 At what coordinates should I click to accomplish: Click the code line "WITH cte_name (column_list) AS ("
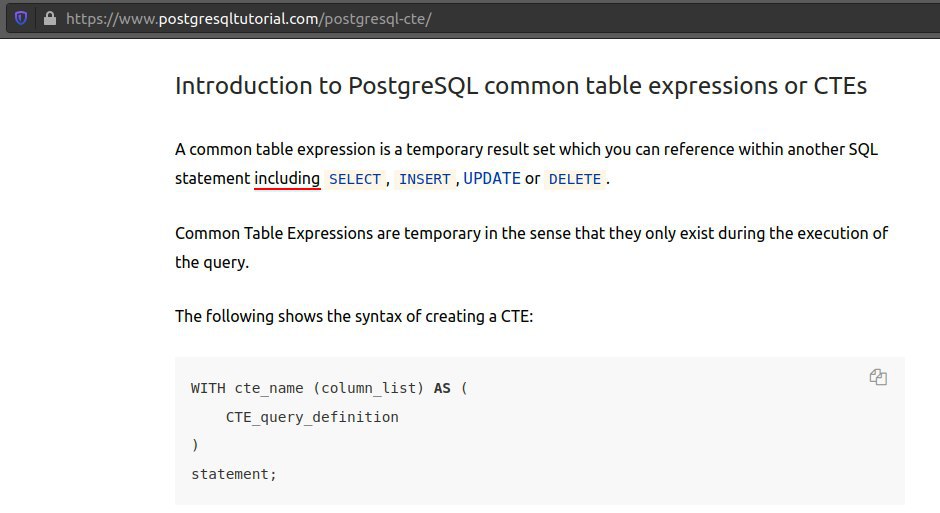point(329,388)
